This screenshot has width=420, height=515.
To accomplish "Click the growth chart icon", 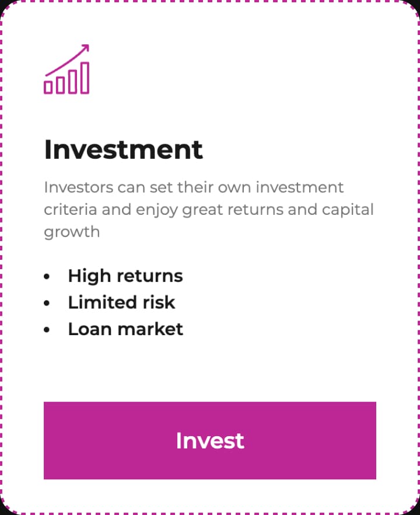I will pos(66,69).
